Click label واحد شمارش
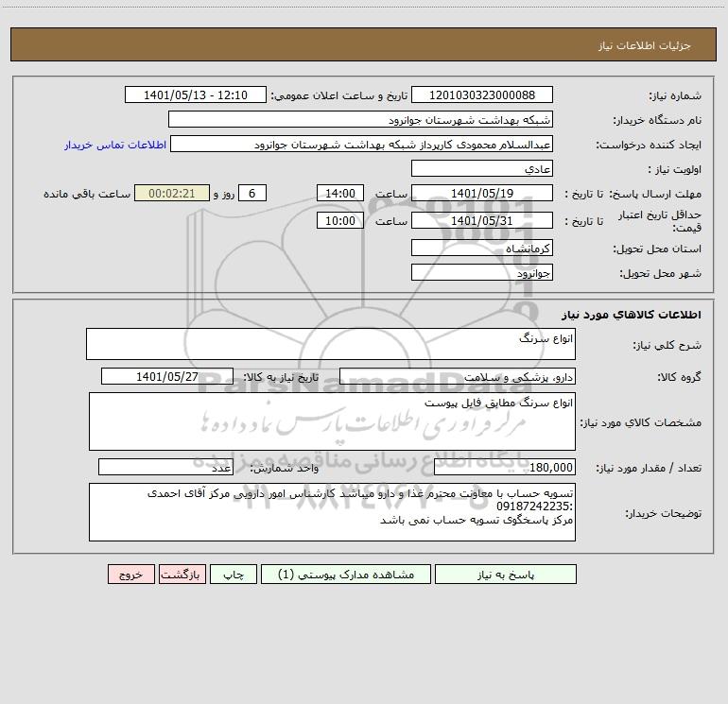This screenshot has width=728, height=704. click(285, 468)
